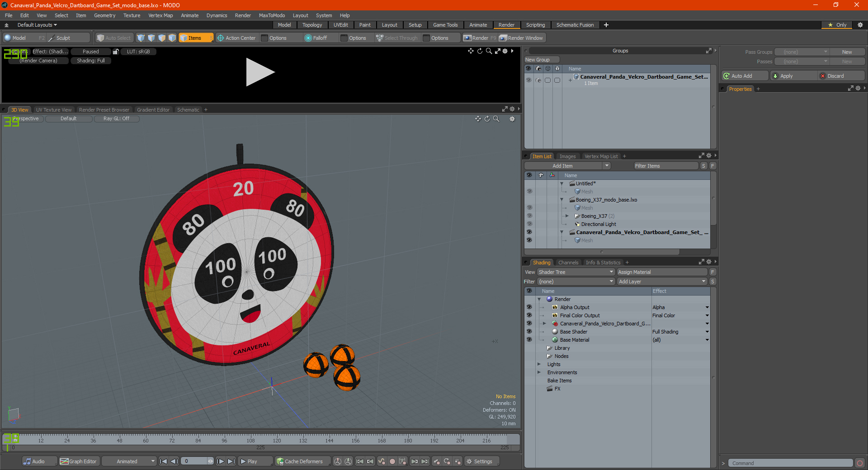Toggle visibility of Directional Light item
This screenshot has height=470, width=868.
click(x=529, y=224)
